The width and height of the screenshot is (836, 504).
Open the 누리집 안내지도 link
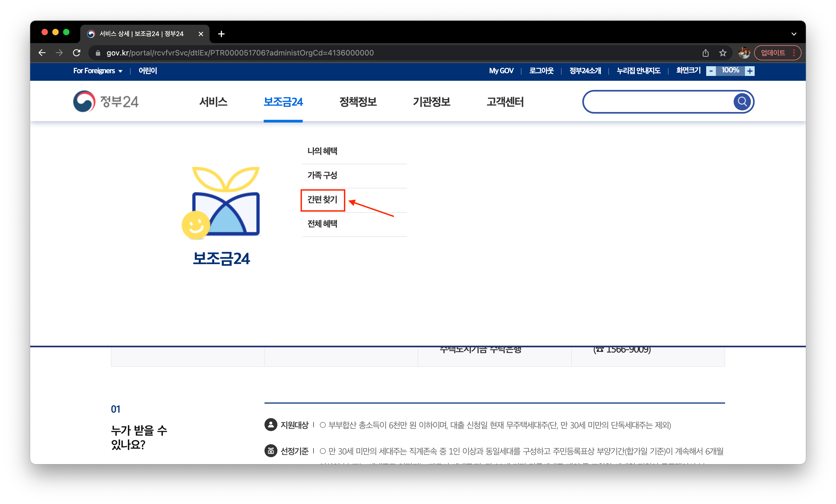click(x=639, y=71)
